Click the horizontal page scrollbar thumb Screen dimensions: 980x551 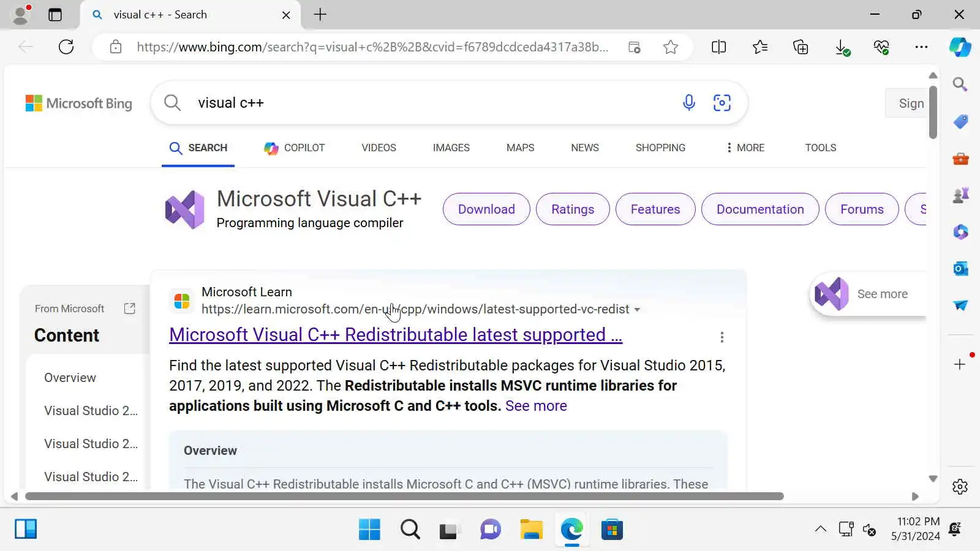tap(404, 496)
